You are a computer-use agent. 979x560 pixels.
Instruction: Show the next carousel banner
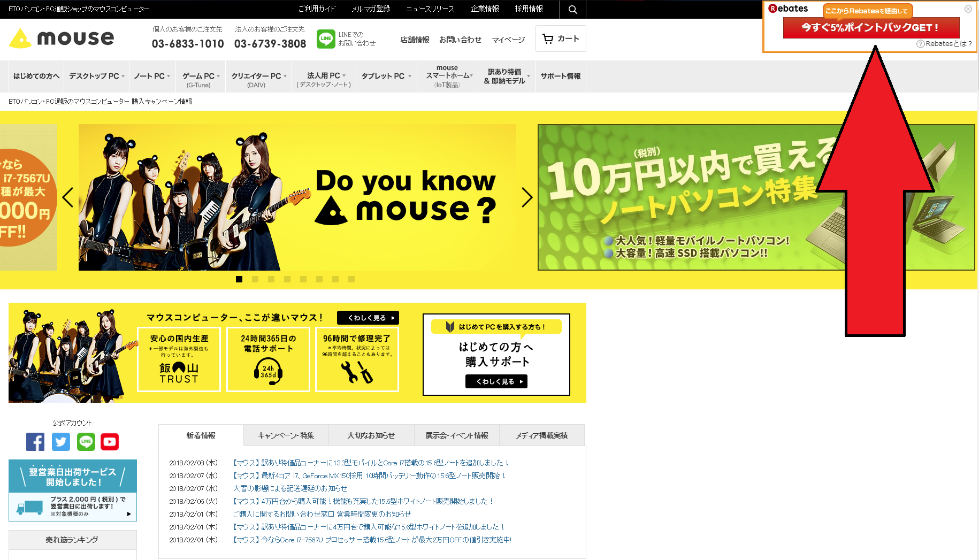coord(527,197)
